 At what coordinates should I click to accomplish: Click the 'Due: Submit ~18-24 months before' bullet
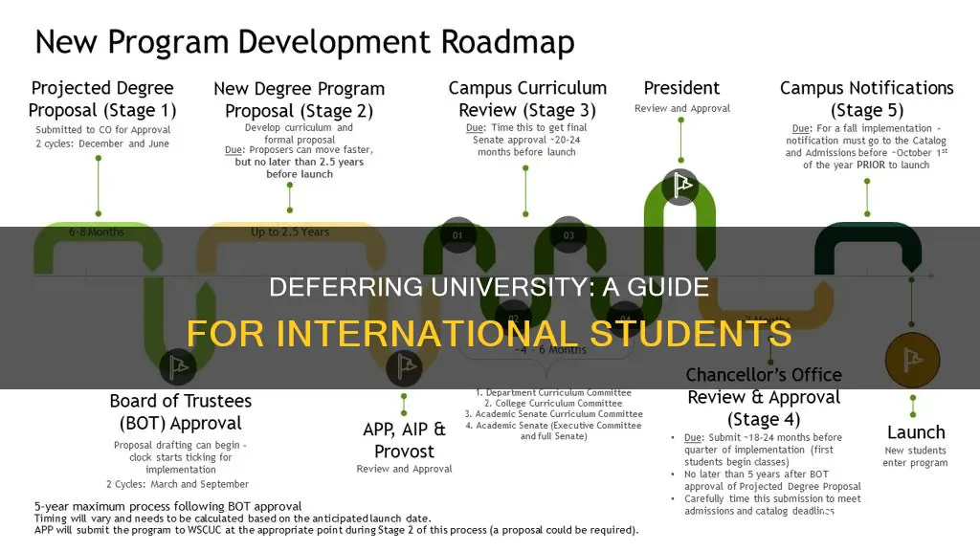763,450
